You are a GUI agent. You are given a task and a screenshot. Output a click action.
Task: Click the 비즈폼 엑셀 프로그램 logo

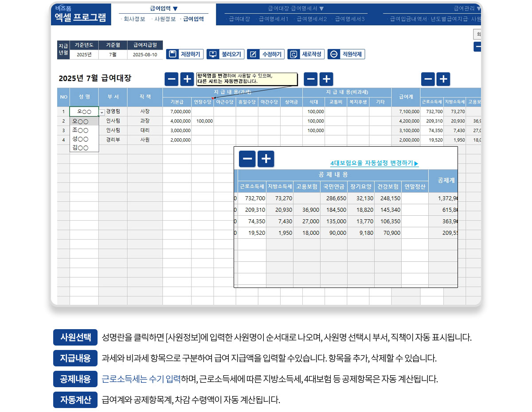[80, 14]
